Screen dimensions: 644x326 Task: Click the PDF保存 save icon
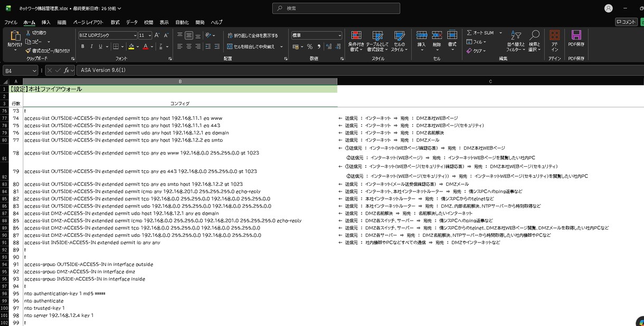click(576, 35)
